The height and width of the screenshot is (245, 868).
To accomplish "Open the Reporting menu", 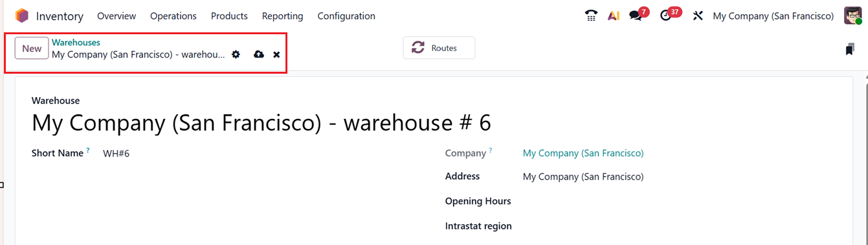I will [283, 16].
